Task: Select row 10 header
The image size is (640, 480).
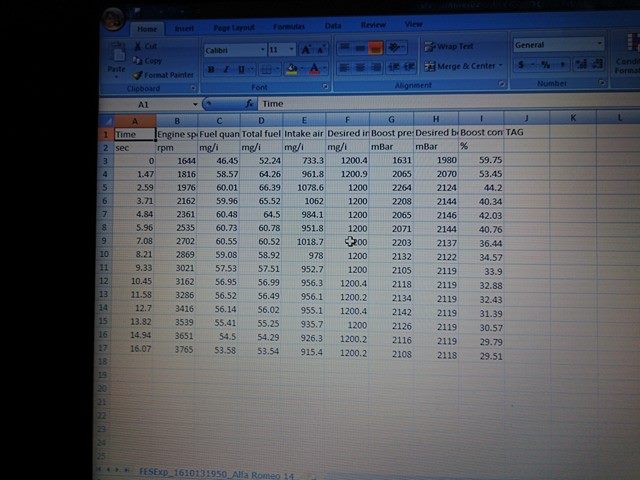Action: (104, 254)
